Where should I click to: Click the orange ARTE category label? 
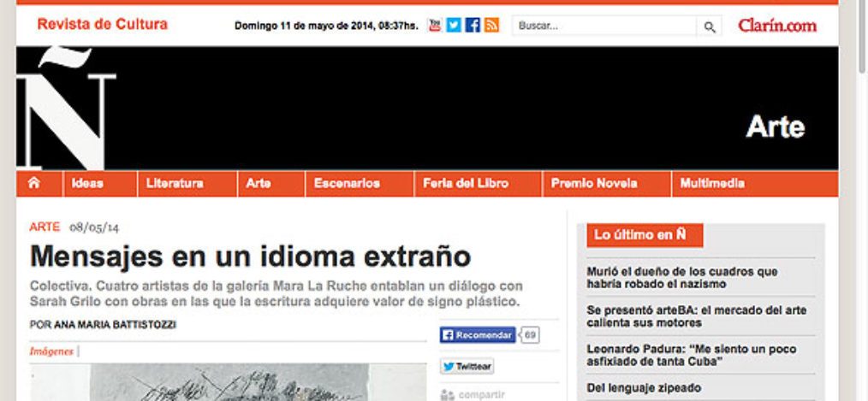click(x=45, y=227)
